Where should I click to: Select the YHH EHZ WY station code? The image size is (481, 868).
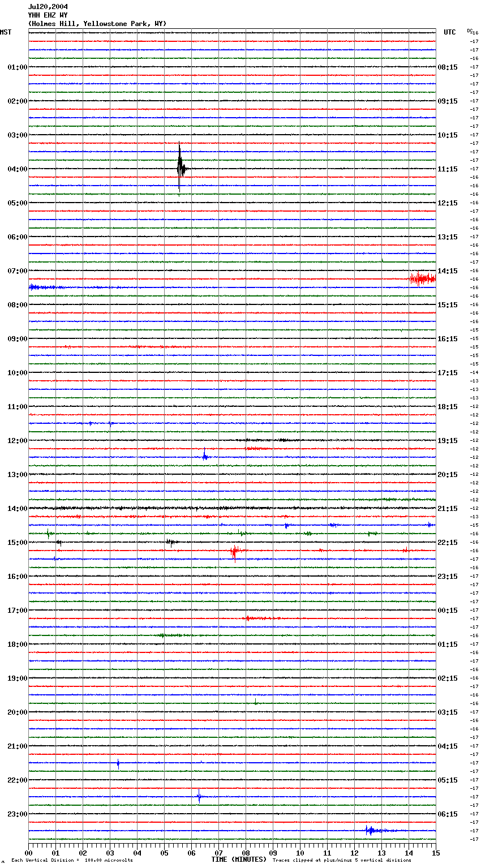pyautogui.click(x=48, y=15)
